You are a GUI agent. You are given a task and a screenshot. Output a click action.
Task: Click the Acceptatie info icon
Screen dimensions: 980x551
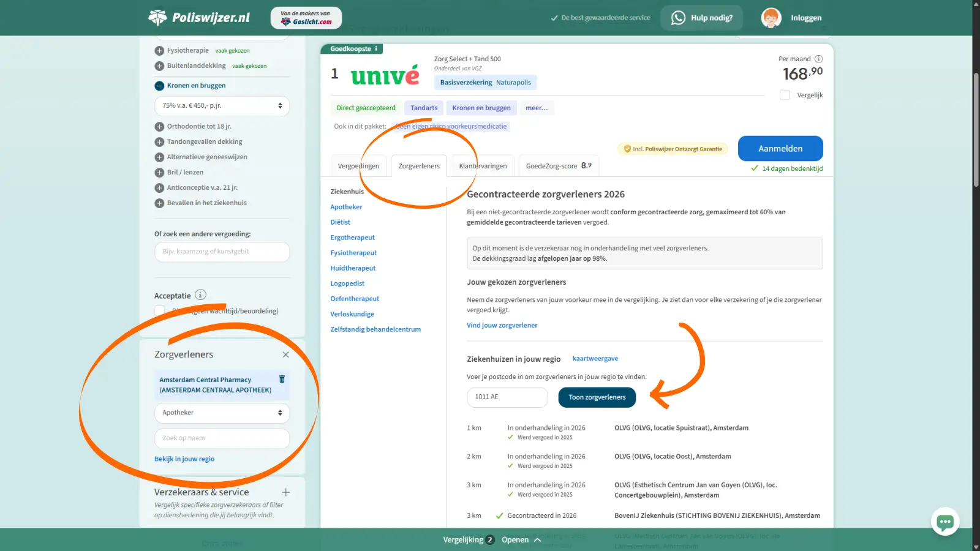pos(200,295)
